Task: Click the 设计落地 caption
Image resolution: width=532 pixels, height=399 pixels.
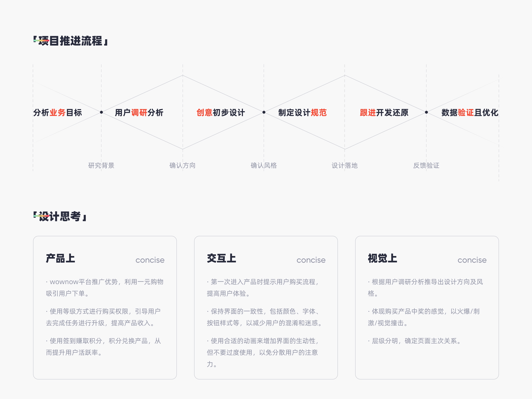Action: click(x=344, y=165)
